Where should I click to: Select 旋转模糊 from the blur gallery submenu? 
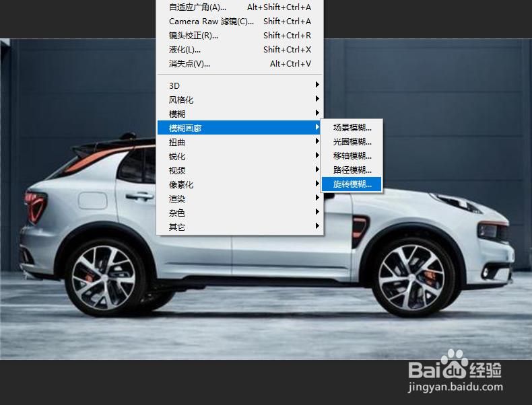click(x=352, y=184)
